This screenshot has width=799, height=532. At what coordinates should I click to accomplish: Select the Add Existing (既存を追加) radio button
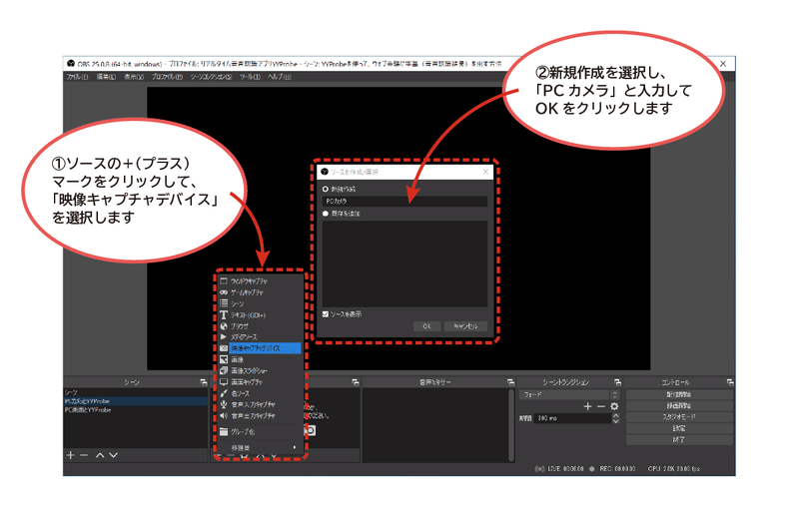tap(326, 214)
